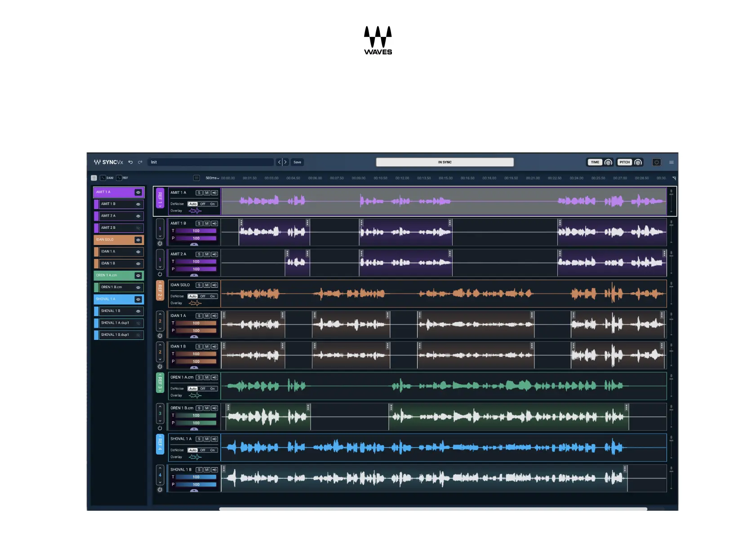The image size is (756, 535).
Task: Click the IN SYNC button
Action: [x=445, y=162]
